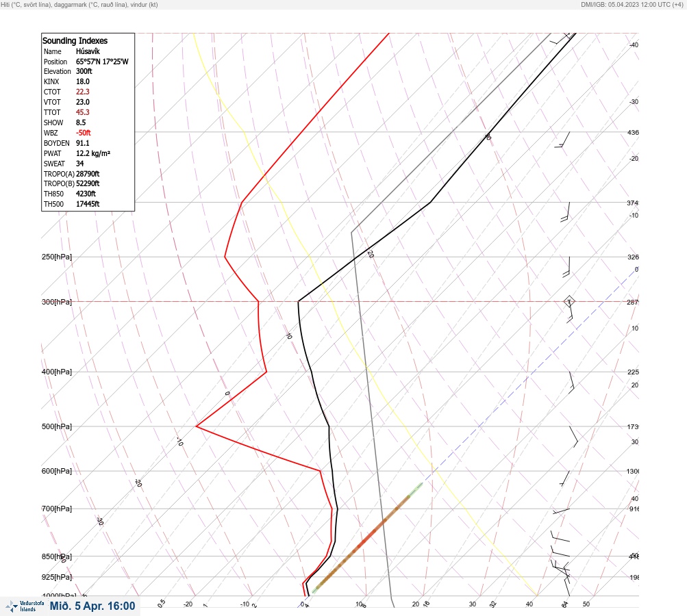Viewport: 687px width, 616px height.
Task: Click the '400[hPa]' pressure label
Action: click(57, 372)
